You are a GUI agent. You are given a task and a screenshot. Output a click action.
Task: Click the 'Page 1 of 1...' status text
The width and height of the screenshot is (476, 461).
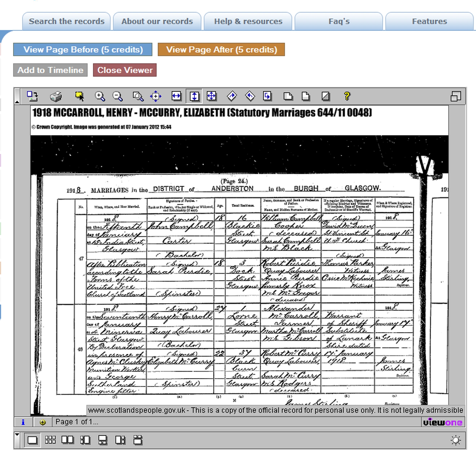(77, 422)
